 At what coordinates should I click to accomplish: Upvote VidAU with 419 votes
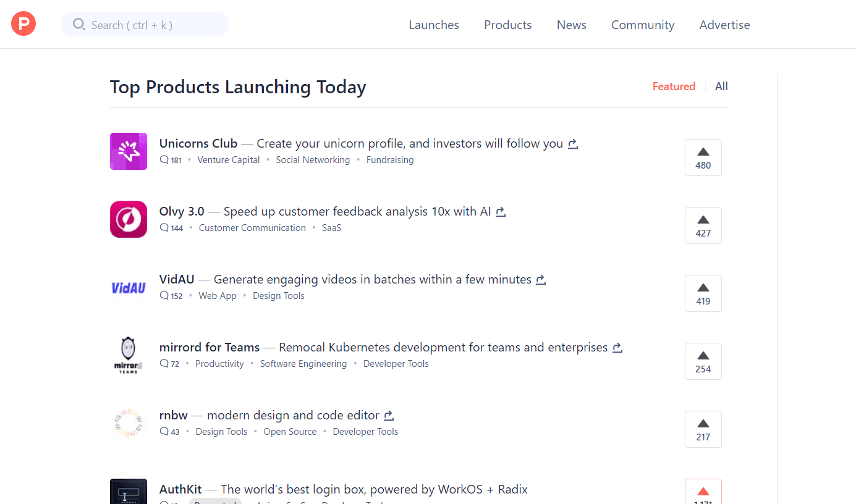click(703, 293)
